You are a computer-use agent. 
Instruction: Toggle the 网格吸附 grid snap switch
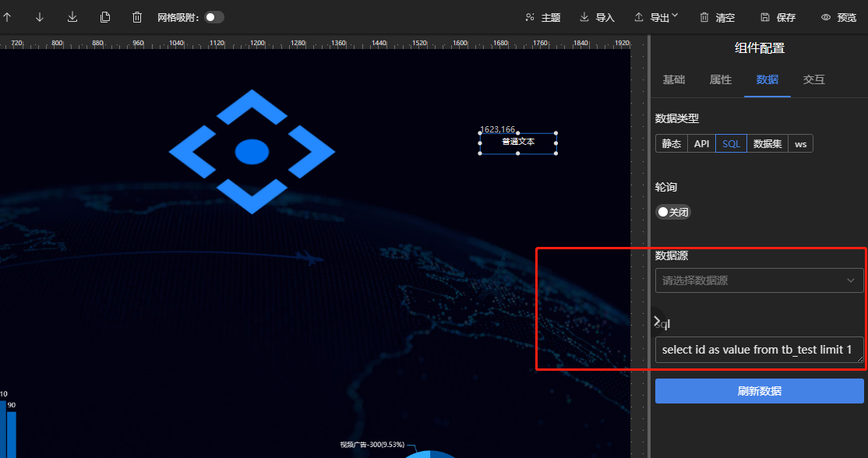(214, 17)
